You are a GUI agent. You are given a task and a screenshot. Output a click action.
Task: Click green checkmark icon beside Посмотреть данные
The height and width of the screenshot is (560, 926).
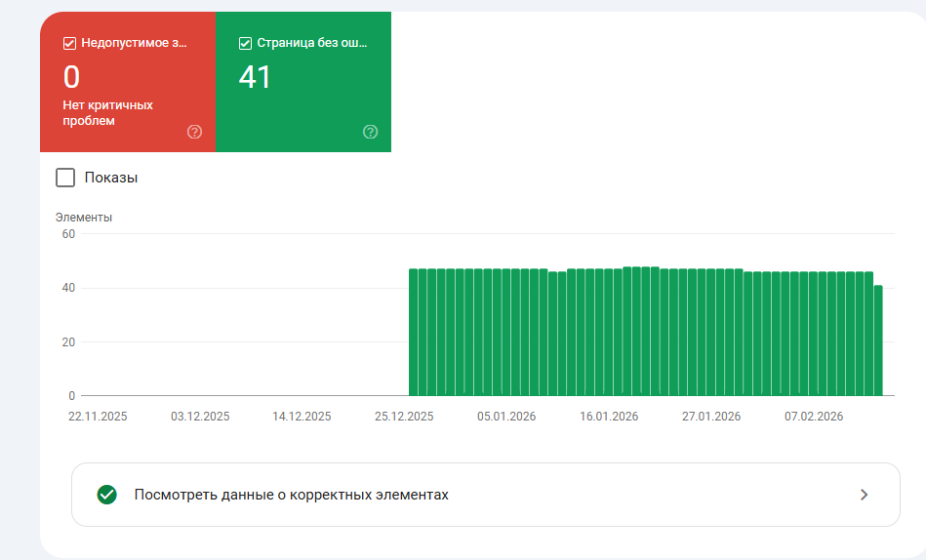[107, 495]
